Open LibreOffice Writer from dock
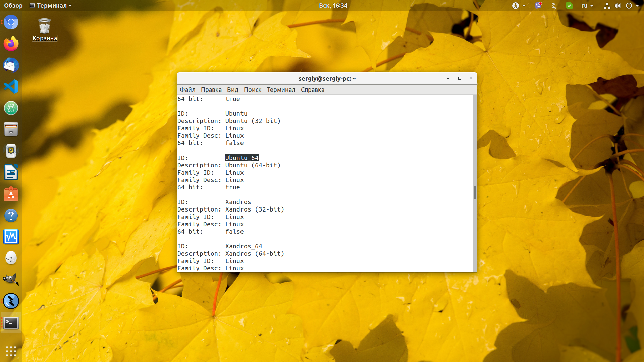This screenshot has height=362, width=644. tap(11, 173)
